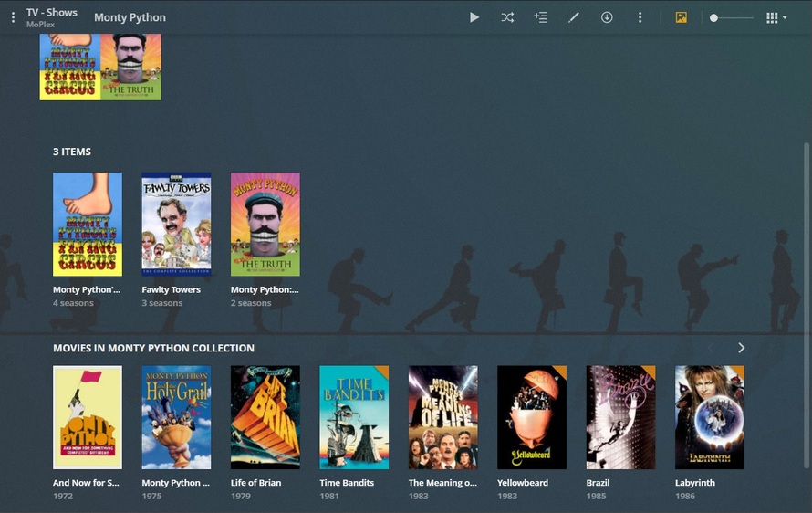Open the more actions vertical dots
Viewport: 812px width, 513px height.
[640, 17]
